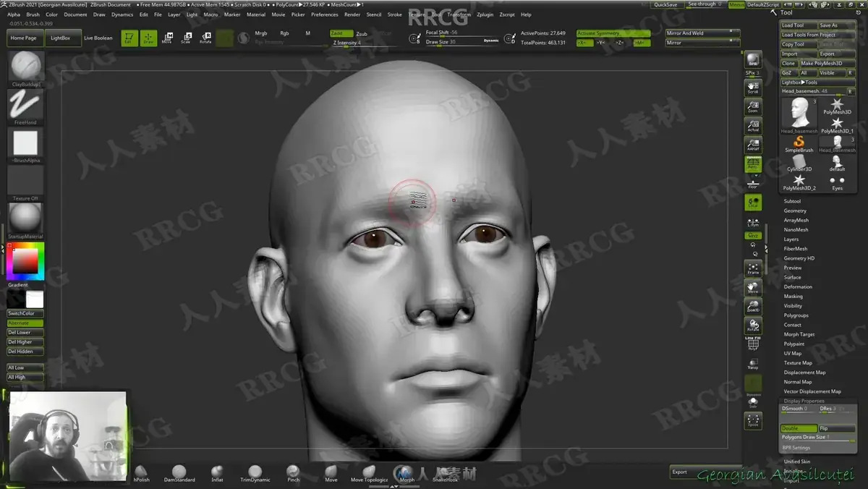
Task: Select the Cylinder3D tool
Action: pyautogui.click(x=799, y=163)
